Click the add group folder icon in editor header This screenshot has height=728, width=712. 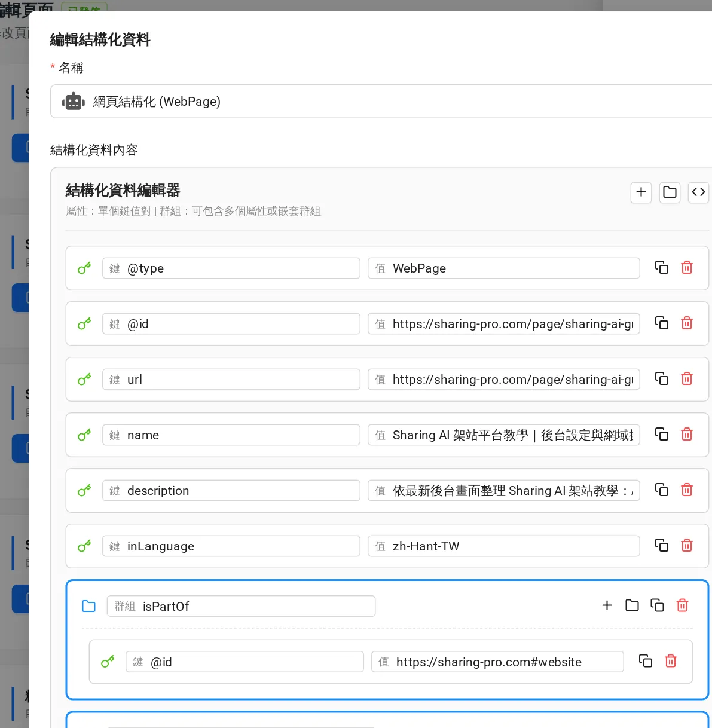click(x=670, y=192)
